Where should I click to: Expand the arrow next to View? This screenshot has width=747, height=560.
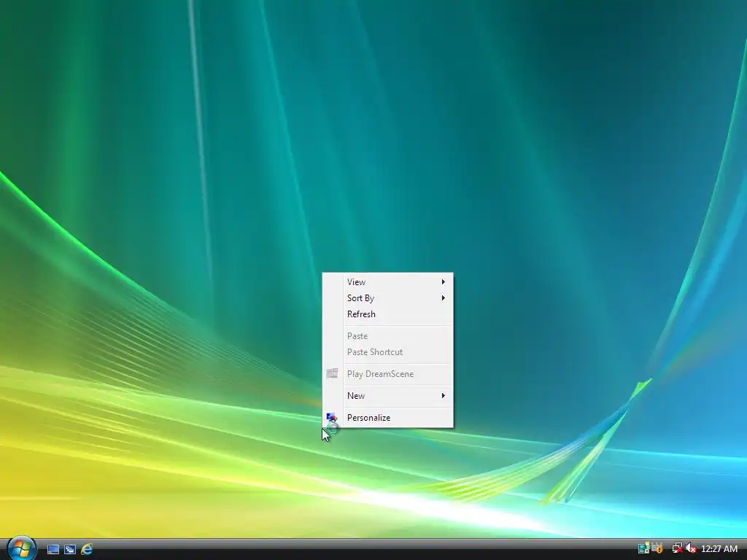click(443, 282)
